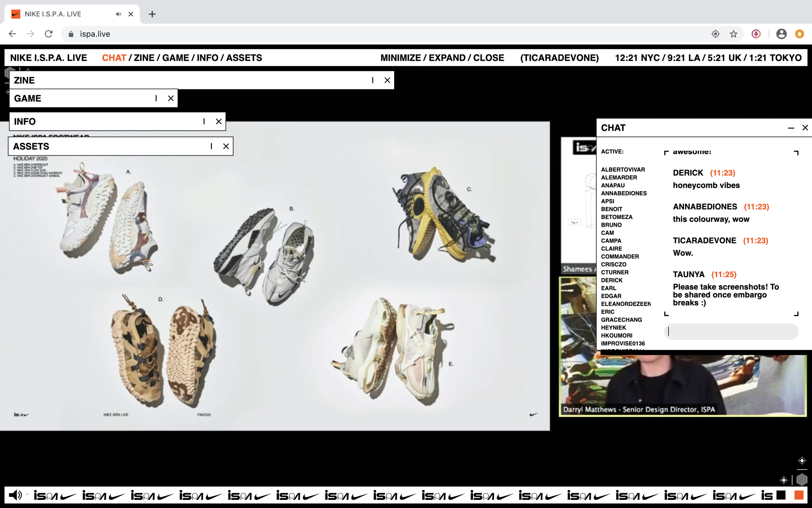Click MINIMIZE in the top bar
The height and width of the screenshot is (508, 812).
coord(401,58)
